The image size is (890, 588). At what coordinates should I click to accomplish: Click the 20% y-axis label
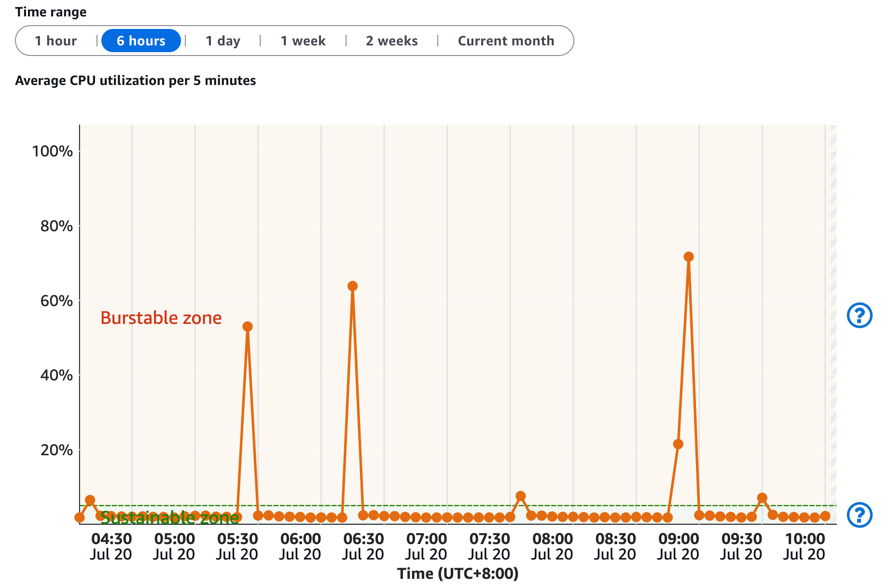tap(56, 450)
